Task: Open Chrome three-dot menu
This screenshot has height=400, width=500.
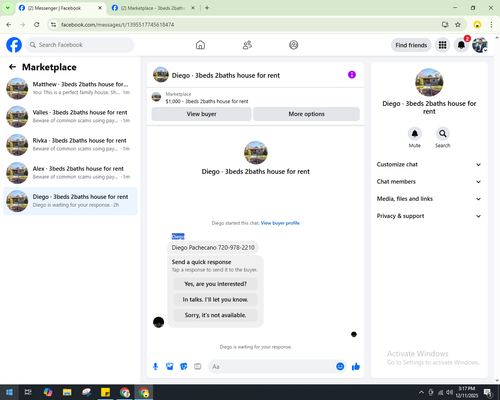Action: point(491,25)
